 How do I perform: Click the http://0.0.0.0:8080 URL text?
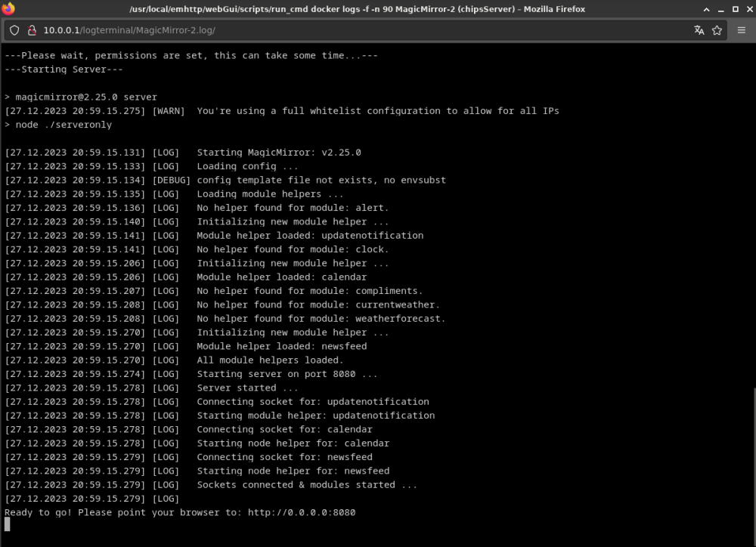(x=302, y=512)
